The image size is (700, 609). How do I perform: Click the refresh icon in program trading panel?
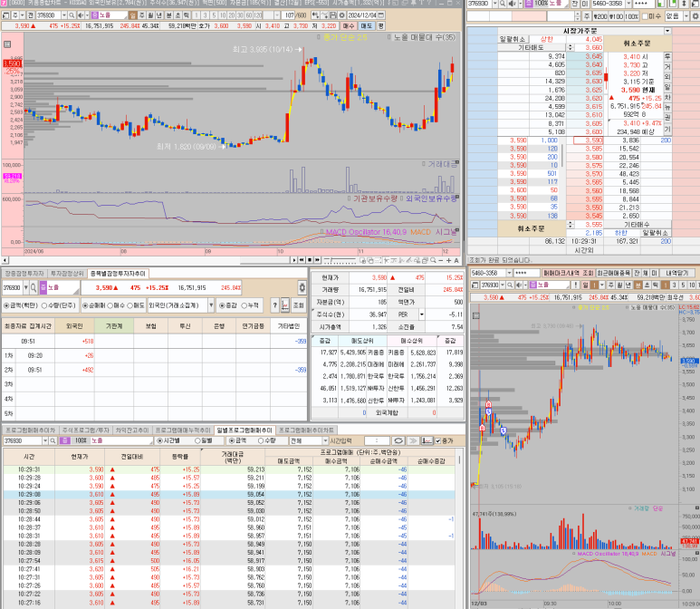pos(398,440)
